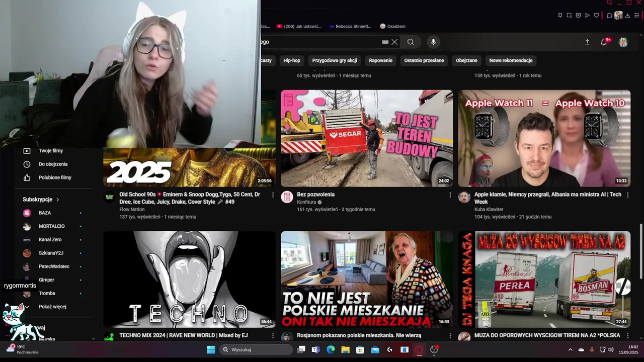Select Przygodowe gry akcji chip
The width and height of the screenshot is (644, 362).
click(335, 60)
